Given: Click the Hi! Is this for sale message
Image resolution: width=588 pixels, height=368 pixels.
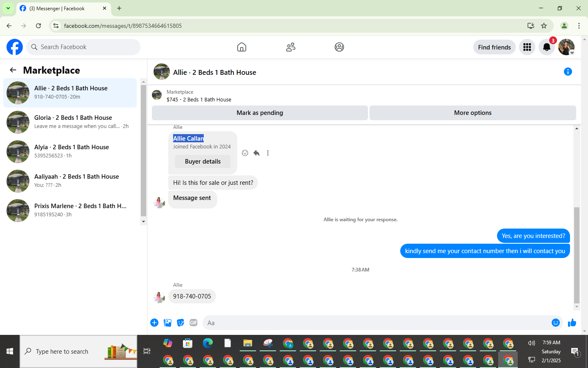Looking at the screenshot, I should click(x=213, y=183).
